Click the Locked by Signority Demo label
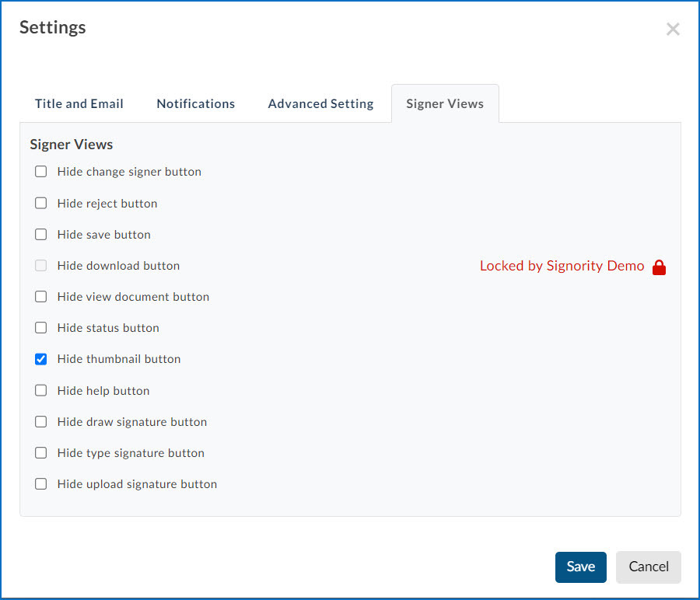This screenshot has width=700, height=600. 562,266
